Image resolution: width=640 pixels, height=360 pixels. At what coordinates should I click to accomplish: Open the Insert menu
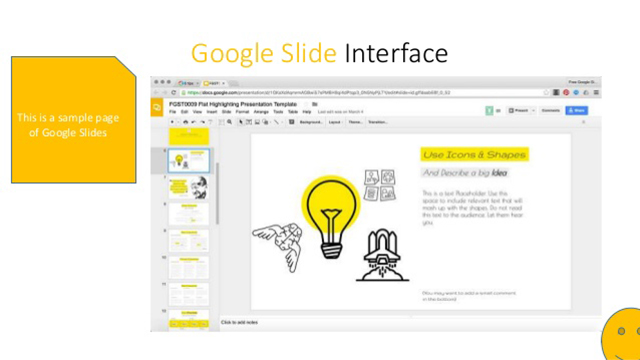click(x=212, y=112)
